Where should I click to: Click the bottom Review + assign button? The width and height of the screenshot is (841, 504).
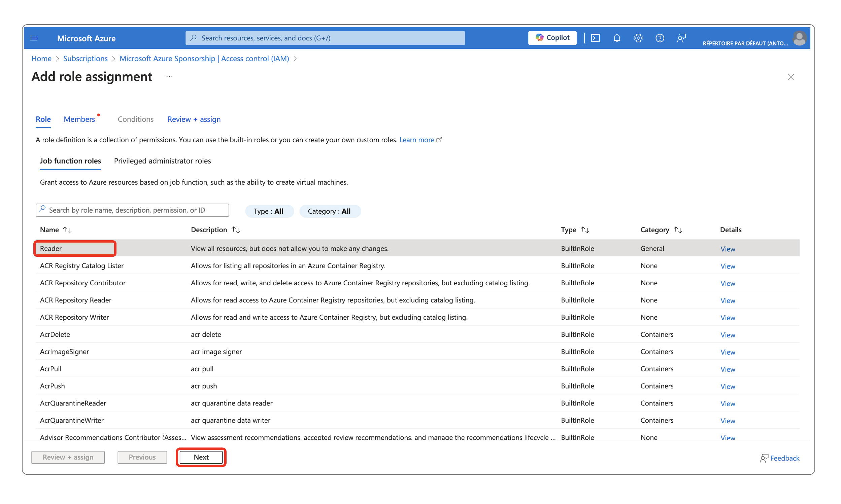click(x=68, y=457)
